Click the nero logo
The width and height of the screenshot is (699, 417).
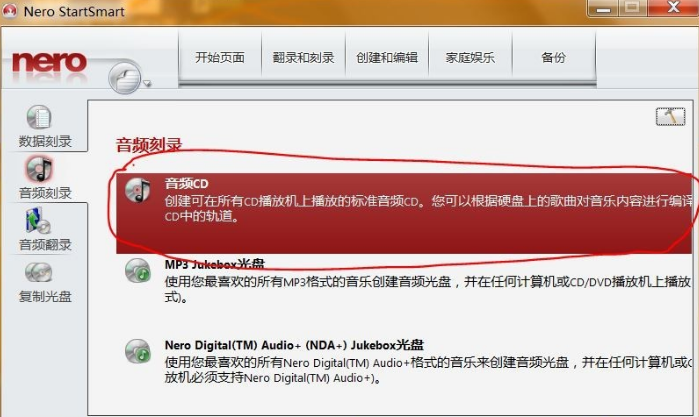click(x=49, y=62)
